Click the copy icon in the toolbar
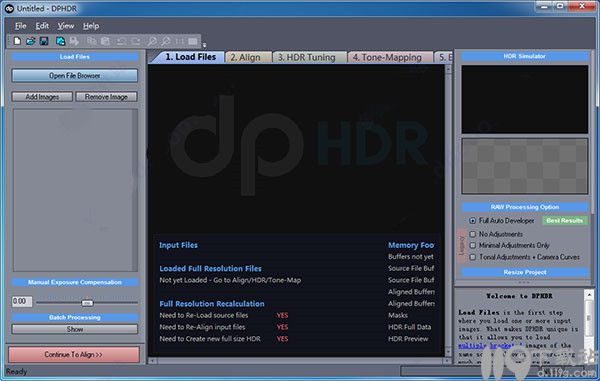Screen dimensions: 600x381 point(92,41)
